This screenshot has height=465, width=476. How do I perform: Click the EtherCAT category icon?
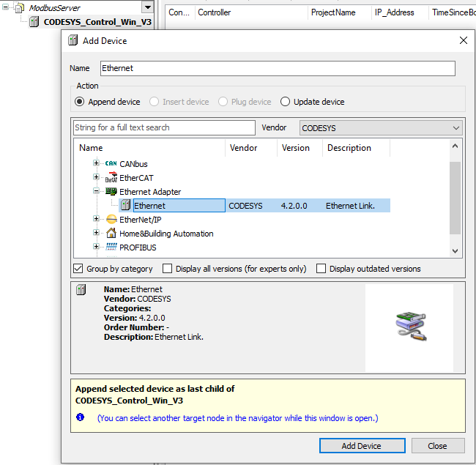pos(111,178)
